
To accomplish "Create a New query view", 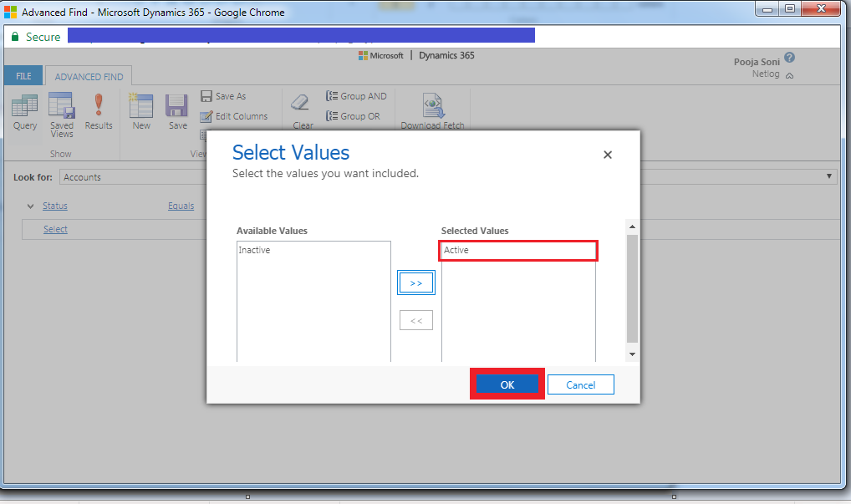I will pyautogui.click(x=141, y=112).
